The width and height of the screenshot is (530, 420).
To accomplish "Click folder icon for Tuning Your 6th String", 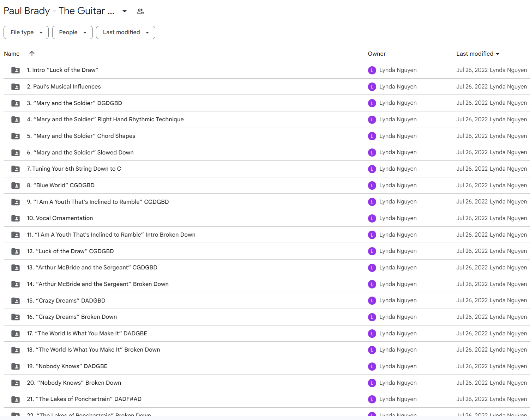I will click(16, 169).
